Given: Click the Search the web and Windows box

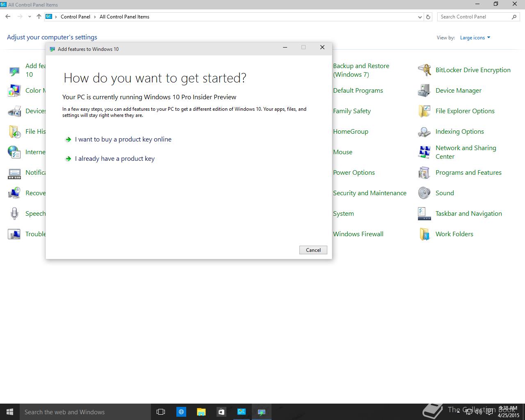Looking at the screenshot, I should [x=85, y=412].
